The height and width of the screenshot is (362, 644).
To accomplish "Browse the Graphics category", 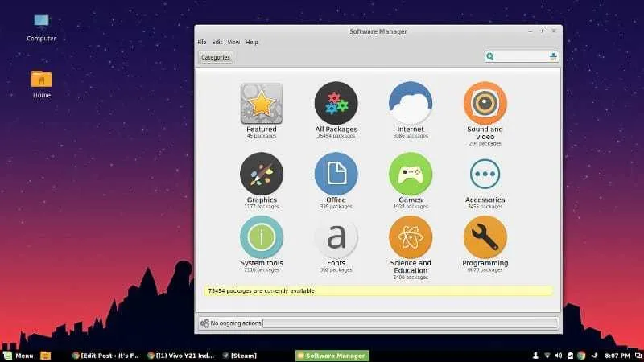I will coord(261,174).
